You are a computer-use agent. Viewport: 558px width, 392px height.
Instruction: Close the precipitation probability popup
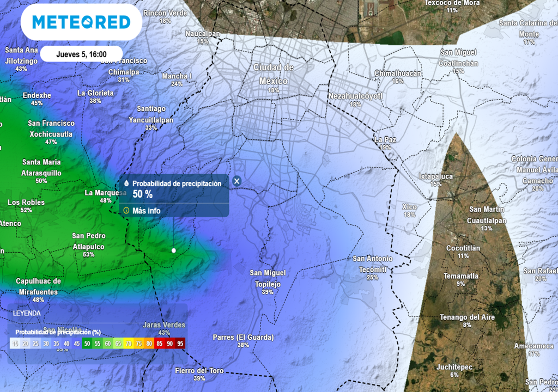(x=236, y=182)
